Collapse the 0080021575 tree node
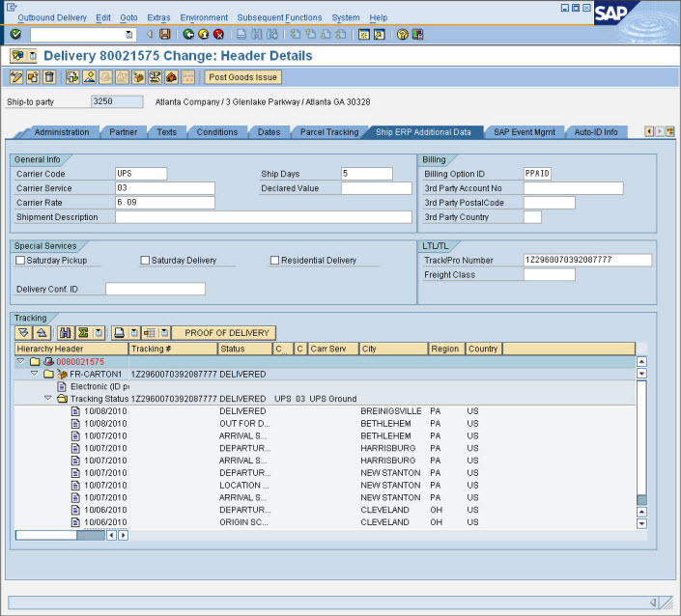 click(21, 361)
